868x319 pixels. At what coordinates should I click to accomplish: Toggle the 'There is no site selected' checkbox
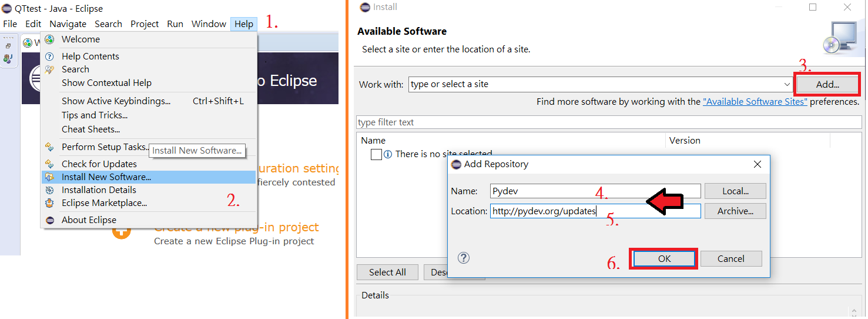coord(377,154)
